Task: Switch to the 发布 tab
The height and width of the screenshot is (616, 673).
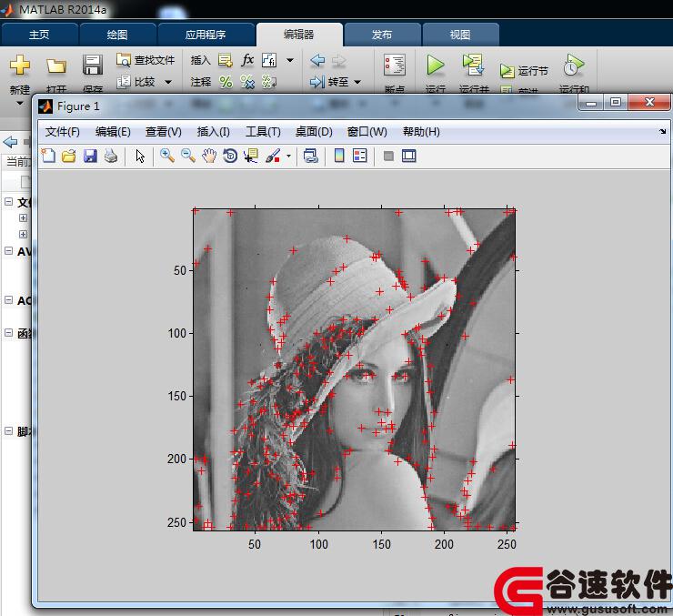Action: pyautogui.click(x=382, y=35)
